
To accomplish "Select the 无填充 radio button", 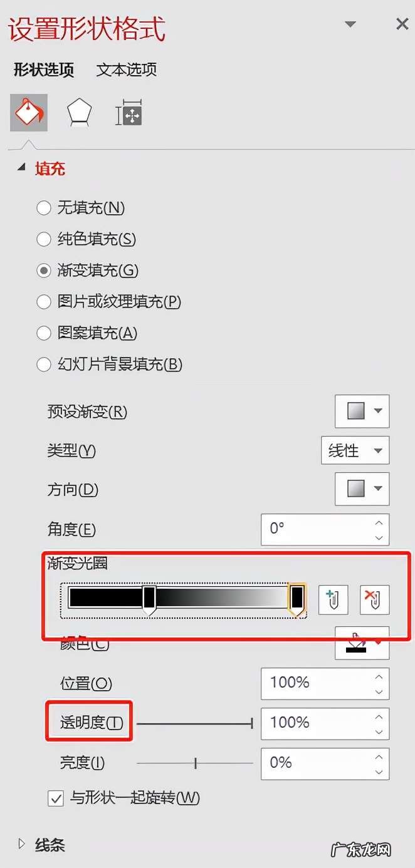I will 43,208.
